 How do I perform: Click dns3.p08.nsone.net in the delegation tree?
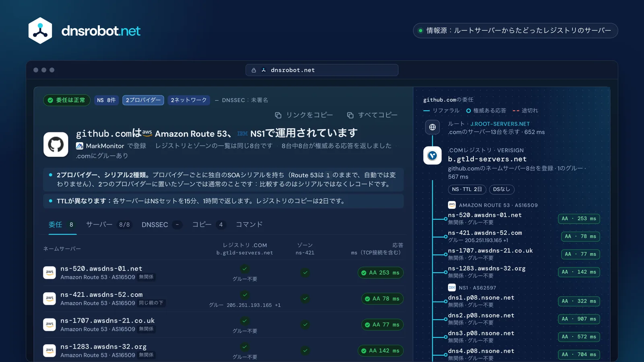tap(481, 333)
